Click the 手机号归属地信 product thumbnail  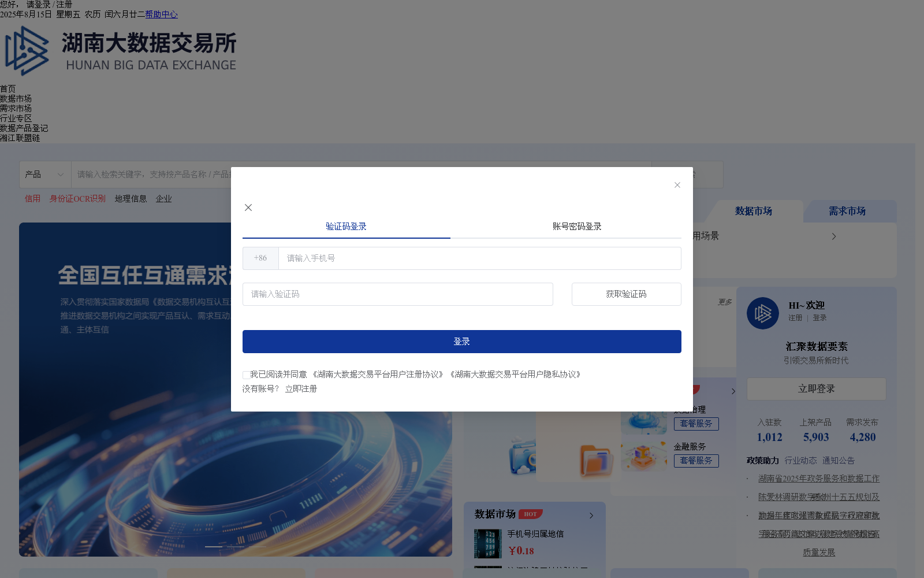pyautogui.click(x=488, y=544)
